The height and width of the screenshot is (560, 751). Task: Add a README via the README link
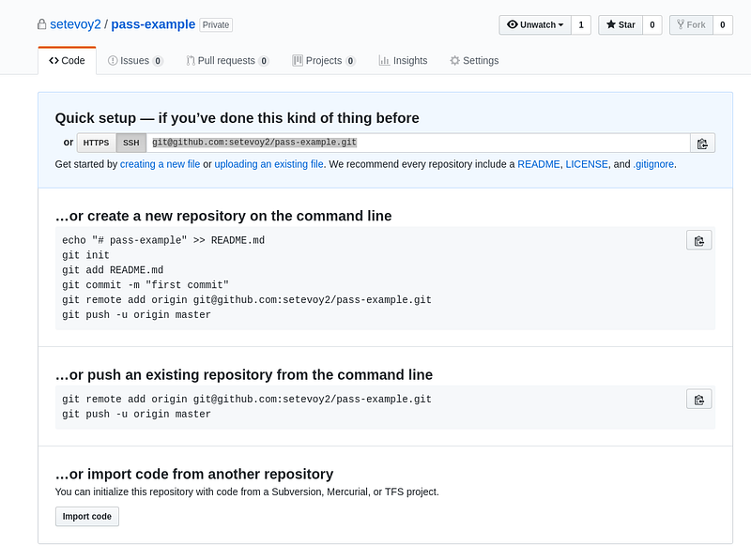point(538,164)
